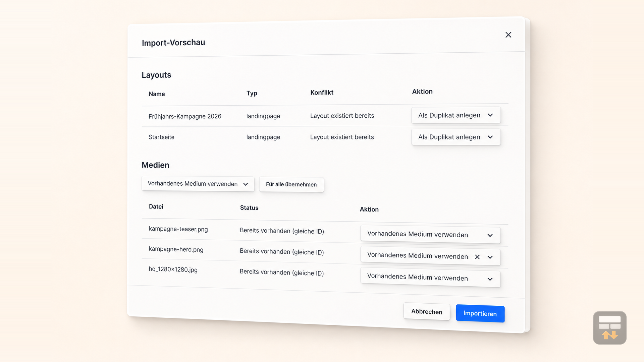644x362 pixels.
Task: Open Startseite Als Duplikat anlegen dropdown
Action: pos(456,137)
